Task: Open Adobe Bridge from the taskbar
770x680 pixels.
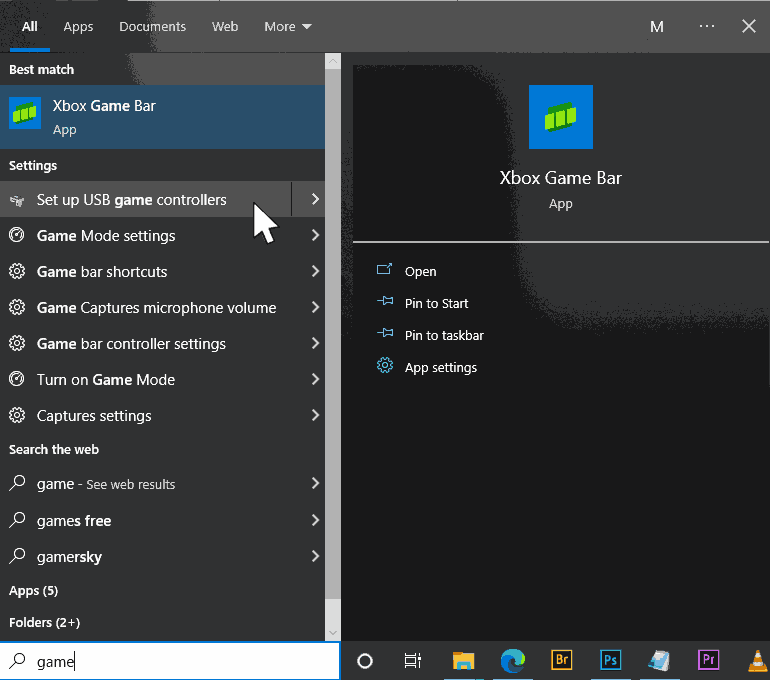Action: click(x=561, y=660)
